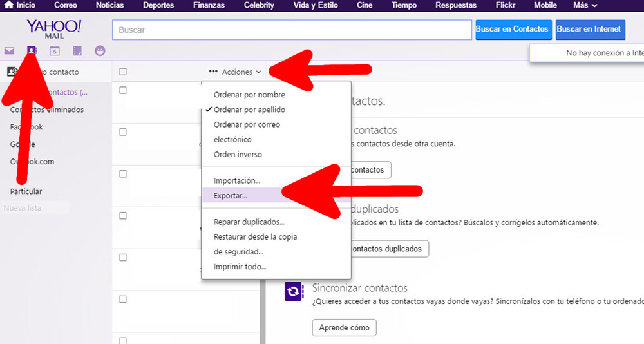
Task: Open Deportes in top navigation
Action: (x=158, y=5)
